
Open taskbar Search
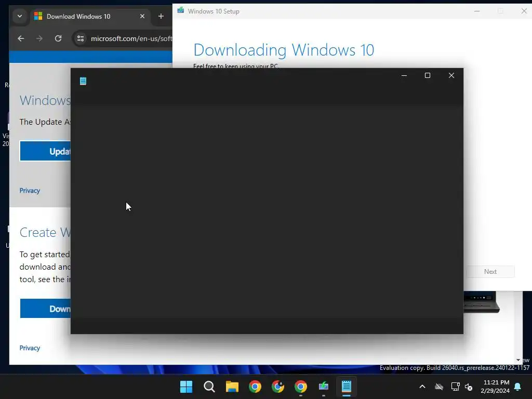coord(209,387)
